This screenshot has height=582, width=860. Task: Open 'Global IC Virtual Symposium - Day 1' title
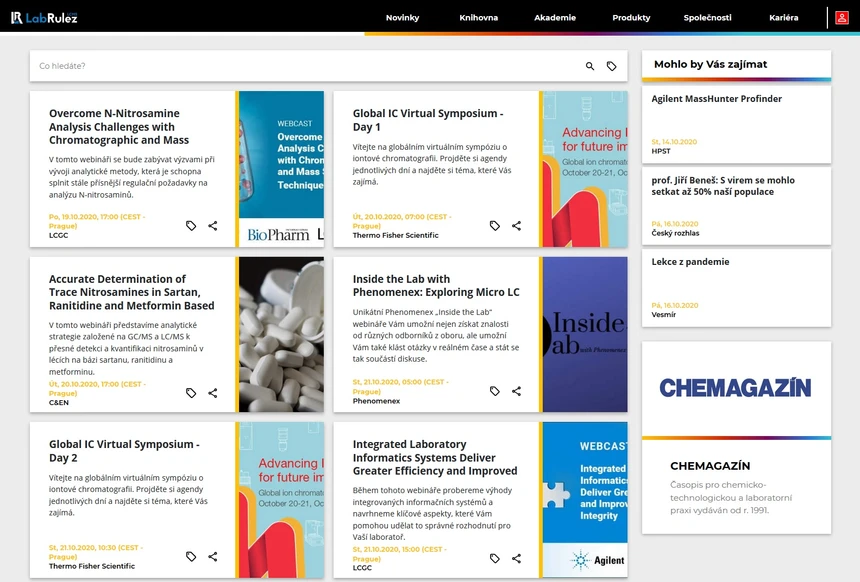[x=428, y=120]
